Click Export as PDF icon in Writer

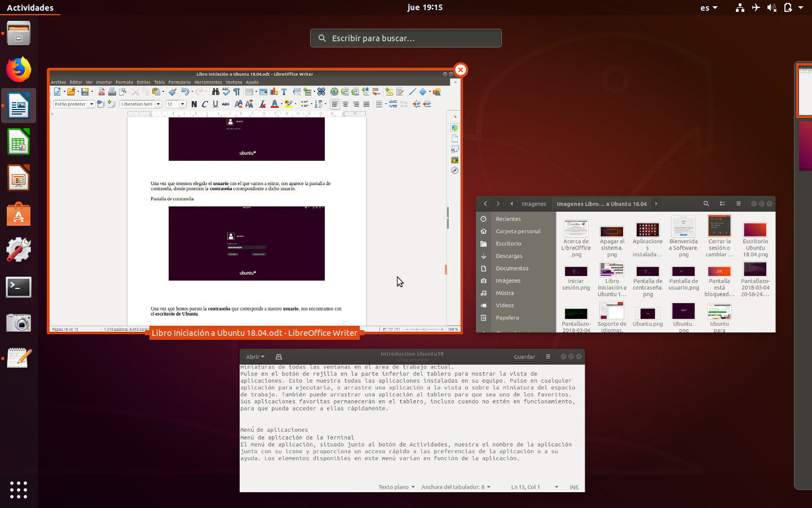101,91
